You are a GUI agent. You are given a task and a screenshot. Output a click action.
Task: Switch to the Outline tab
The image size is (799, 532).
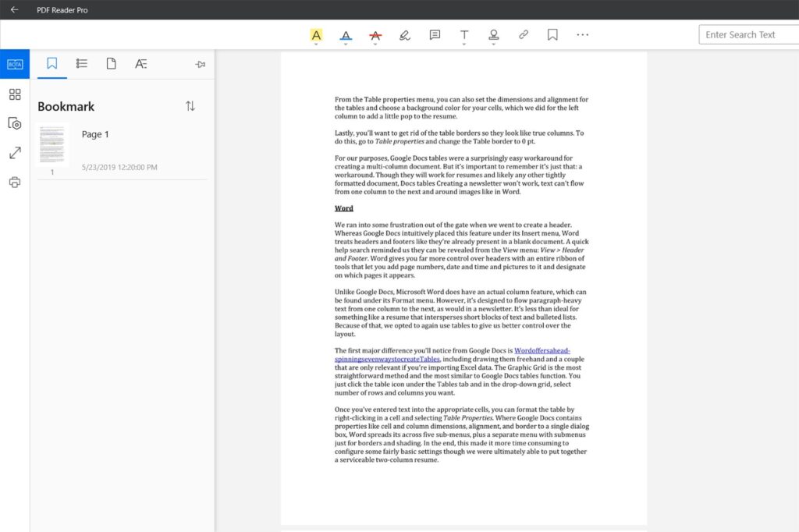(x=82, y=64)
